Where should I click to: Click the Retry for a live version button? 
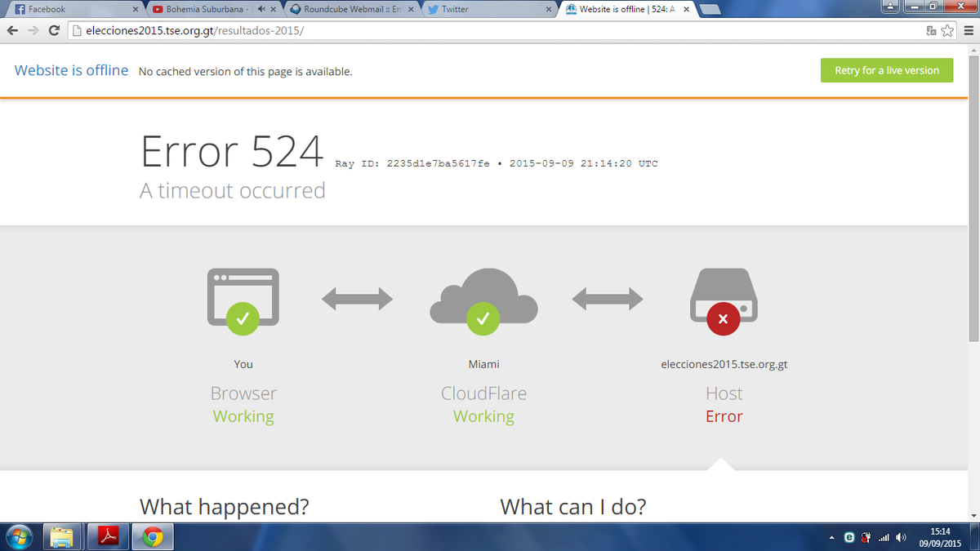(x=887, y=70)
